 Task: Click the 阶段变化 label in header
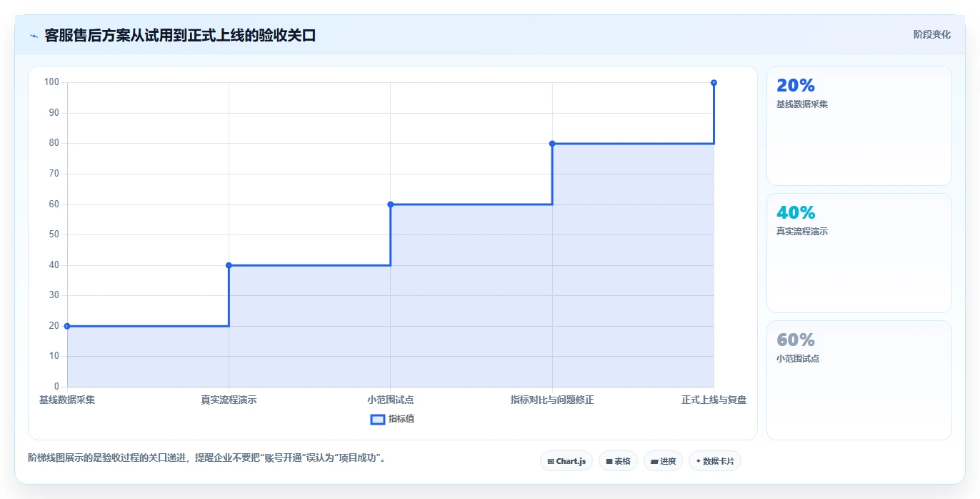pyautogui.click(x=931, y=34)
